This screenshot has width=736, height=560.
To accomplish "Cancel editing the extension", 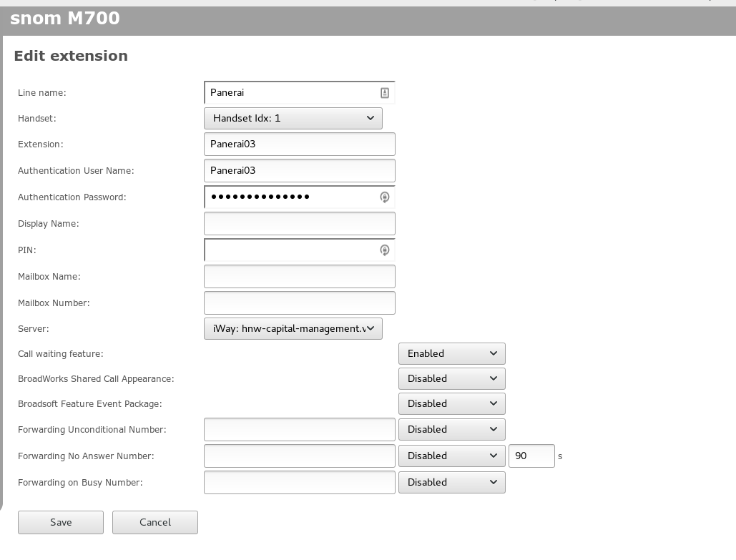I will click(x=155, y=522).
